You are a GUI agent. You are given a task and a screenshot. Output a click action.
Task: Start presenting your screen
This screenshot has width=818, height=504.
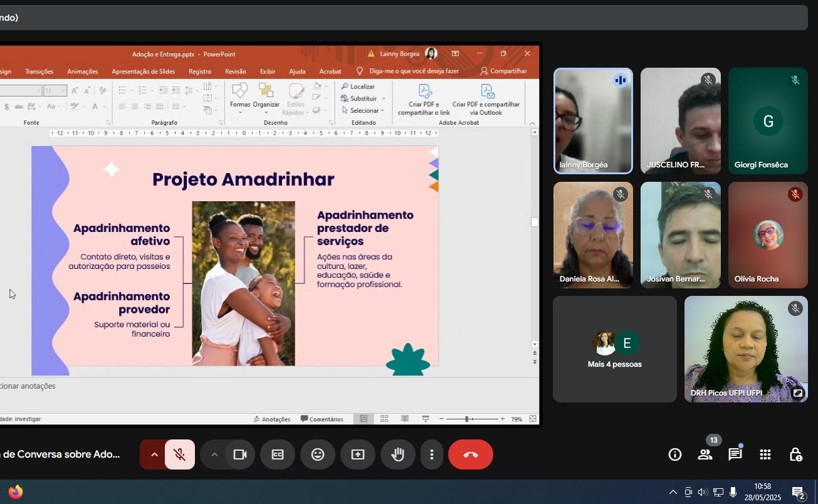tap(358, 454)
